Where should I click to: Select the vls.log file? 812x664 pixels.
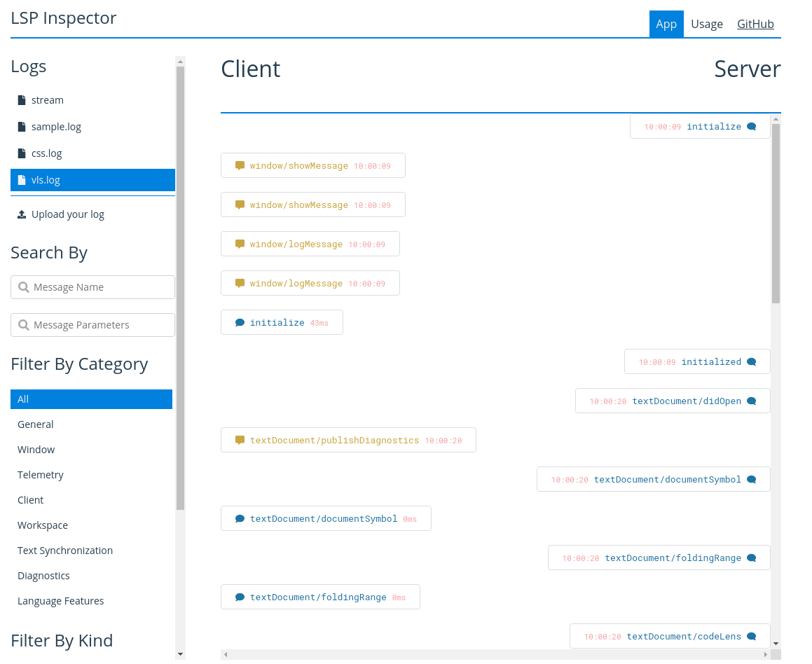(x=92, y=180)
